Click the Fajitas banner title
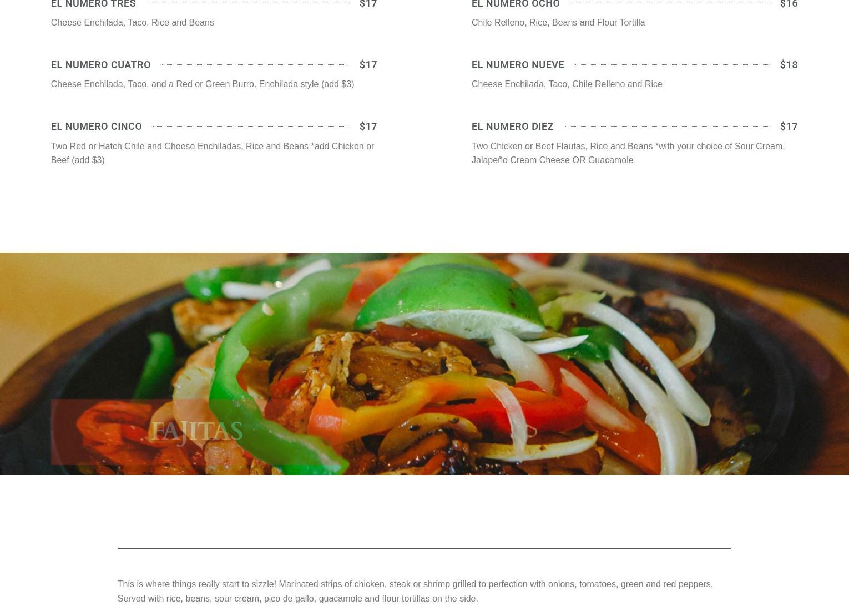This screenshot has width=849, height=616. coord(196,431)
